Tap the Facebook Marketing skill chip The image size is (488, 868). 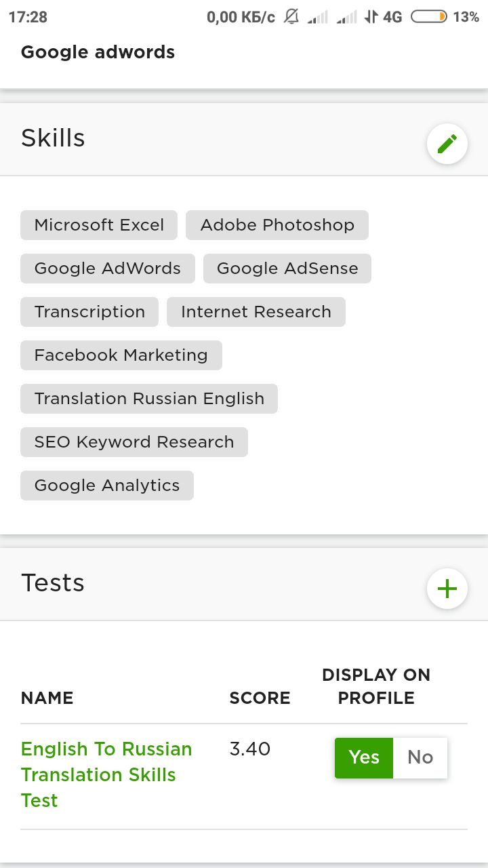(x=121, y=355)
